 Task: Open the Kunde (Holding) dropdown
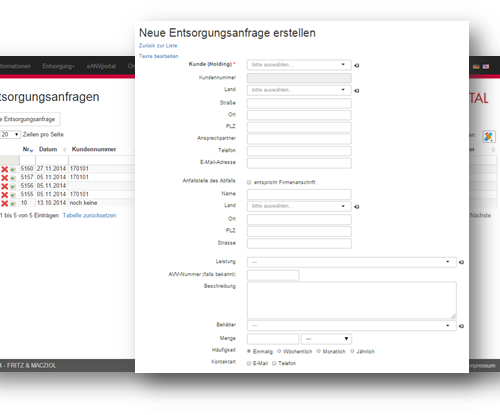[299, 65]
